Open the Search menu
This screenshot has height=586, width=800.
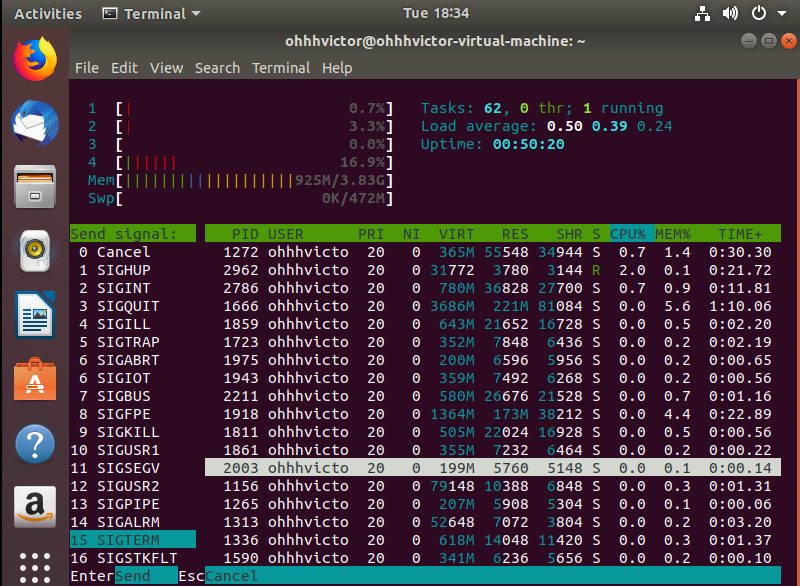pyautogui.click(x=217, y=68)
